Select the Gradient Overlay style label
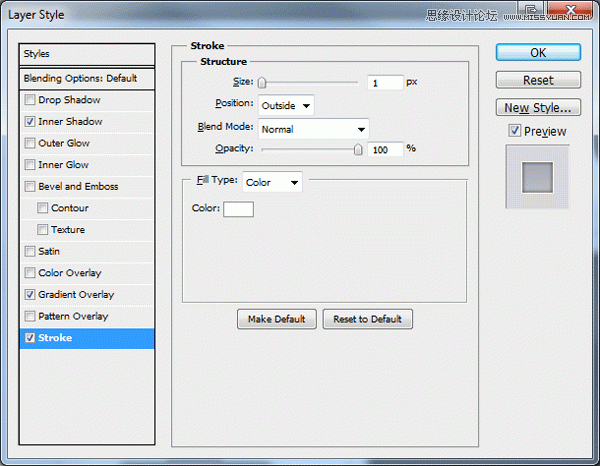The height and width of the screenshot is (466, 600). [x=76, y=295]
